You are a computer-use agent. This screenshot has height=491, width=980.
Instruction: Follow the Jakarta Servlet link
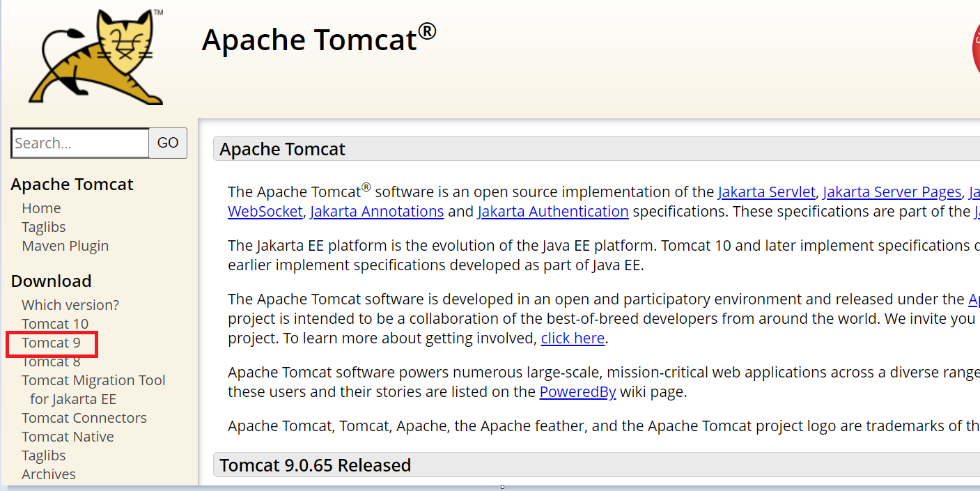pos(766,192)
